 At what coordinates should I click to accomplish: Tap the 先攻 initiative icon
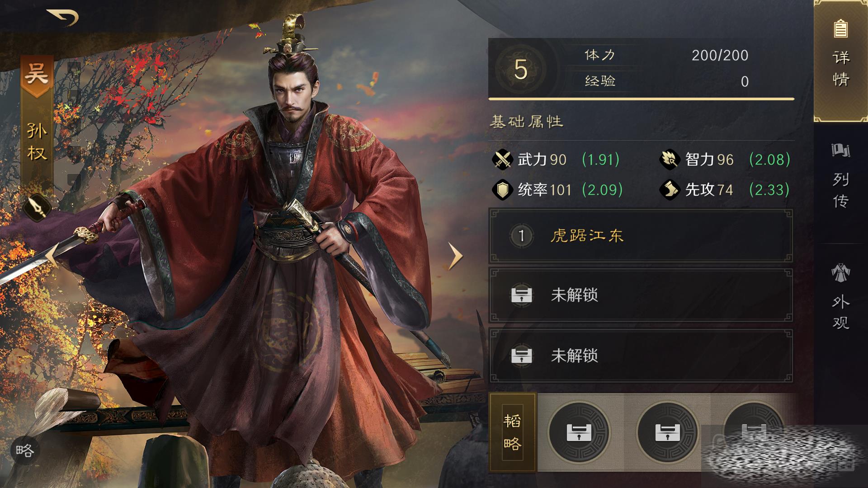coord(670,190)
